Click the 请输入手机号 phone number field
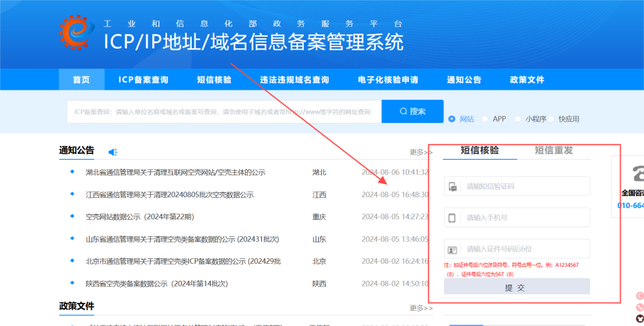The height and width of the screenshot is (326, 644). [525, 218]
